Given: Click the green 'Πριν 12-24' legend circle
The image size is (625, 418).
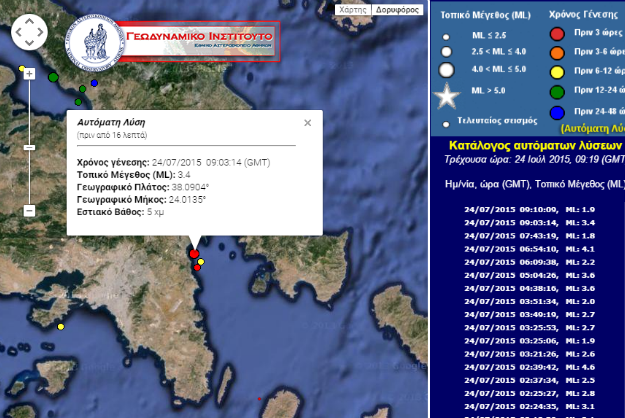Looking at the screenshot, I should click(x=557, y=92).
